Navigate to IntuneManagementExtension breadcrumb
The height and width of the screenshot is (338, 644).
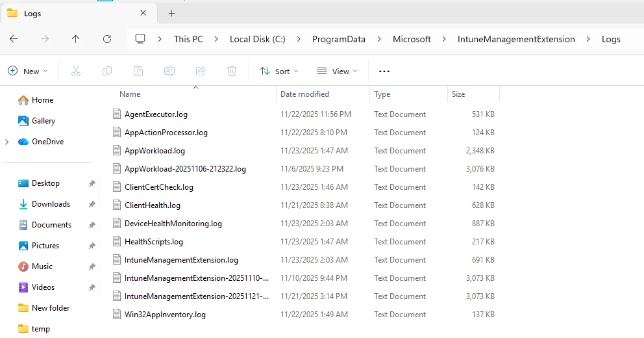click(x=516, y=39)
